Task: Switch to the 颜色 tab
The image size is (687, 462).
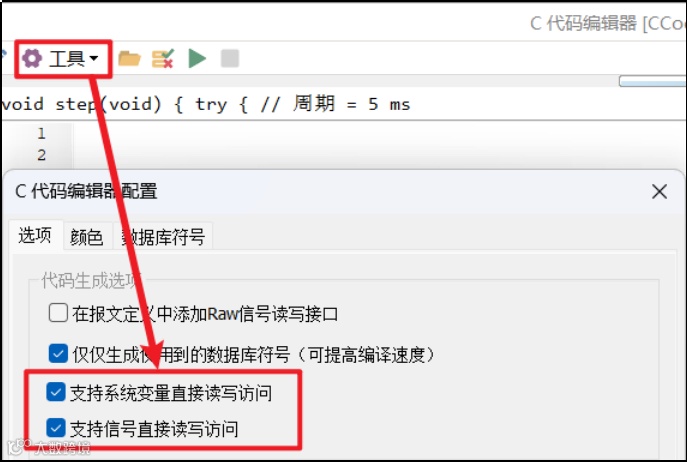Action: [87, 237]
